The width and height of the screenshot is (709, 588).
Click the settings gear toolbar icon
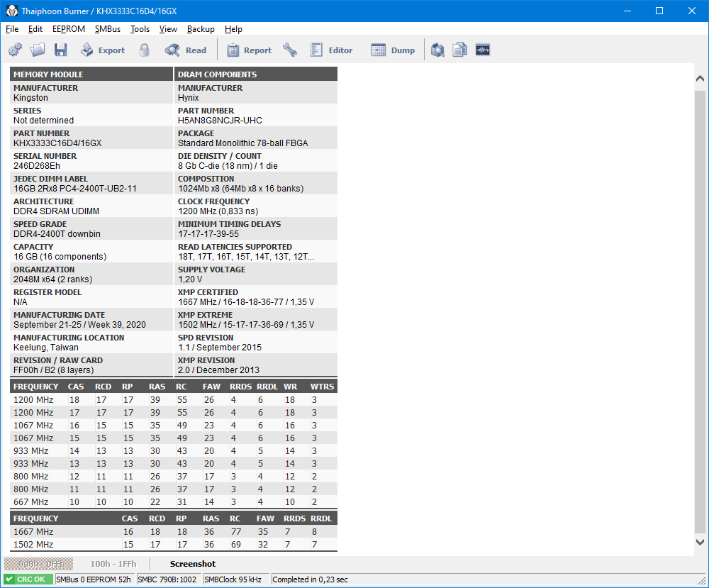tap(15, 50)
